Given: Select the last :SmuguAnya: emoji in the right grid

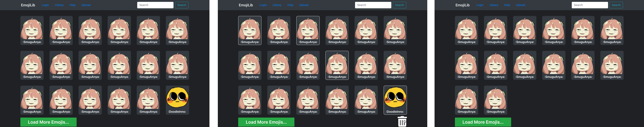Looking at the screenshot, I should tap(495, 100).
